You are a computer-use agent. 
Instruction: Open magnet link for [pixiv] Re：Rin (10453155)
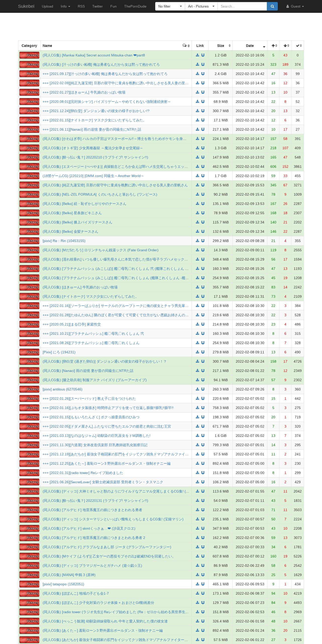point(203,241)
